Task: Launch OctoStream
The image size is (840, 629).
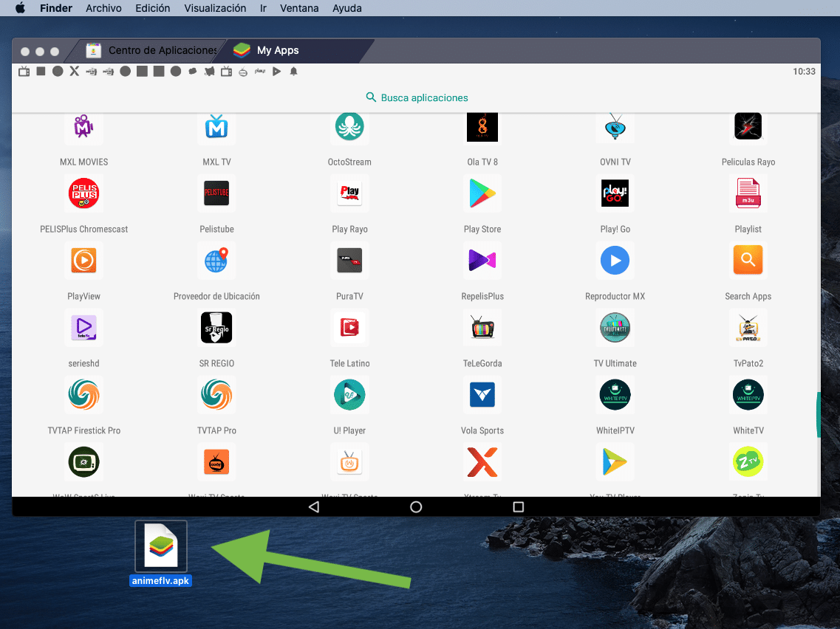Action: click(349, 126)
